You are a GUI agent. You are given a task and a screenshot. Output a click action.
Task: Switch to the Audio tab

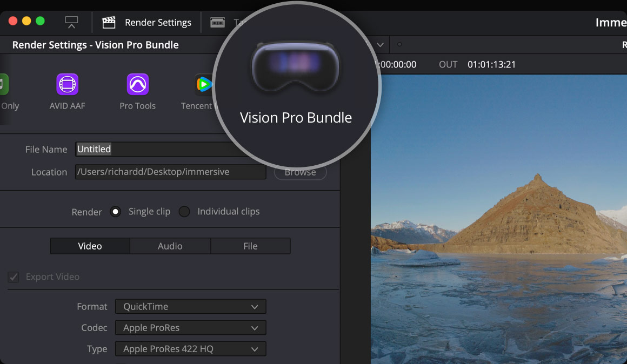pyautogui.click(x=170, y=246)
